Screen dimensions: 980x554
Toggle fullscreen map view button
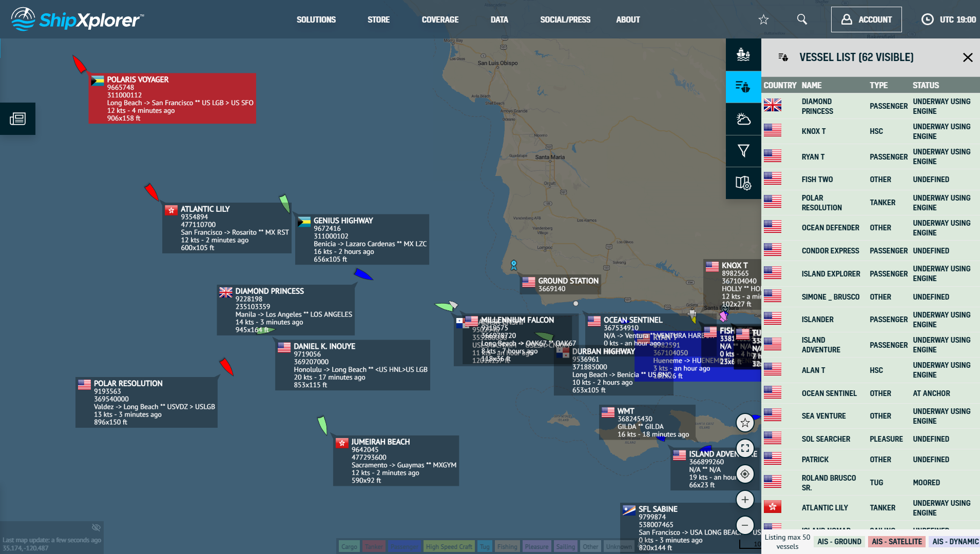pyautogui.click(x=745, y=448)
